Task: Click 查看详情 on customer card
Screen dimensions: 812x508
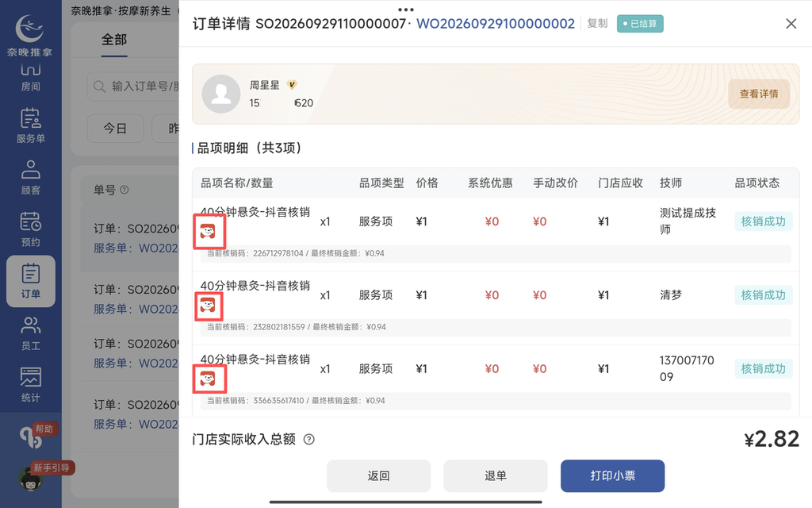Action: coord(759,94)
